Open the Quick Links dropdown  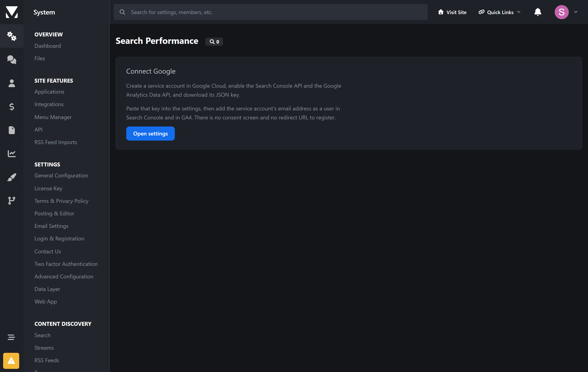click(500, 12)
